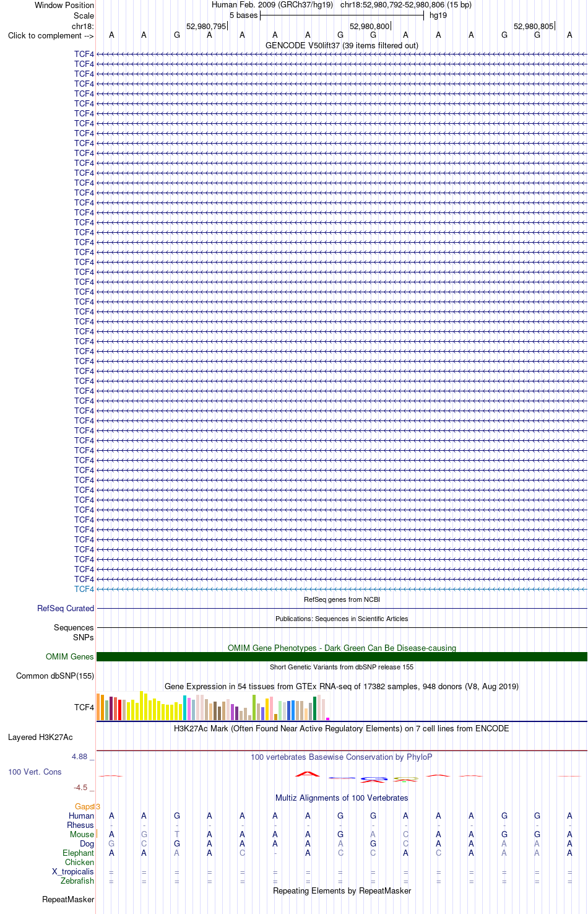588x914 pixels.
Task: Click the 'RefSeq genes from NCBI' title
Action: [342, 599]
